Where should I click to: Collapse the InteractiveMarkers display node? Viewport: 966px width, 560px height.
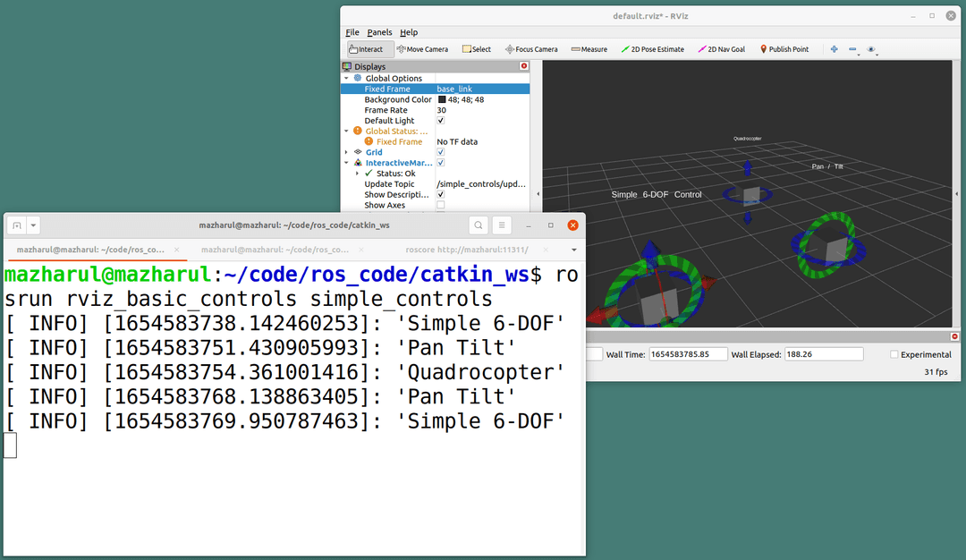pyautogui.click(x=346, y=163)
